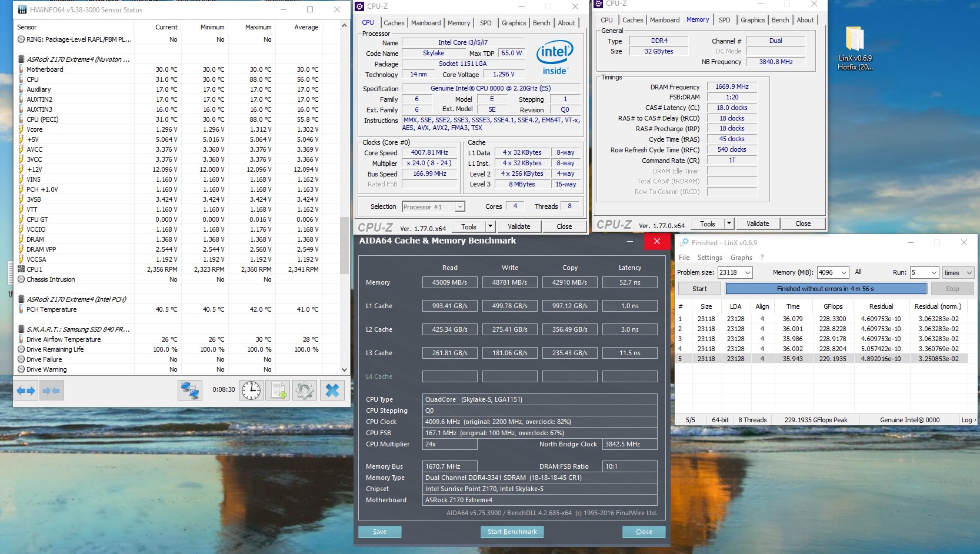Click the blue expand arrows button in HWiNFO

point(26,391)
